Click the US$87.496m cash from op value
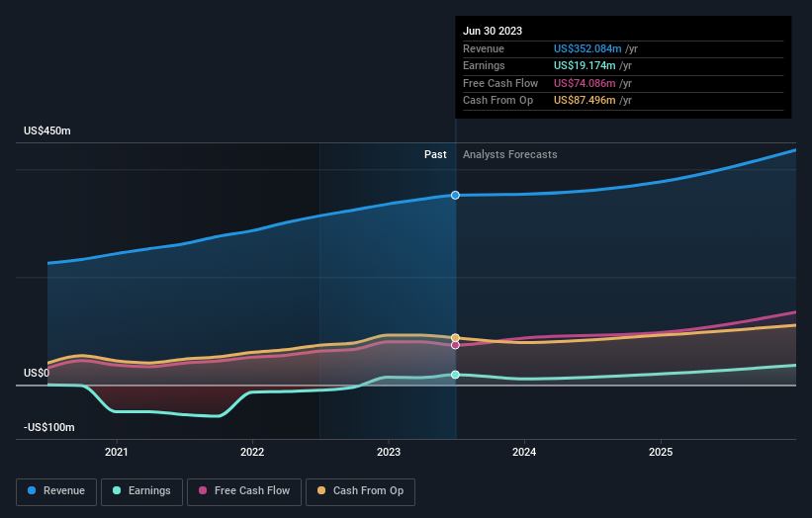This screenshot has width=812, height=518. point(585,101)
